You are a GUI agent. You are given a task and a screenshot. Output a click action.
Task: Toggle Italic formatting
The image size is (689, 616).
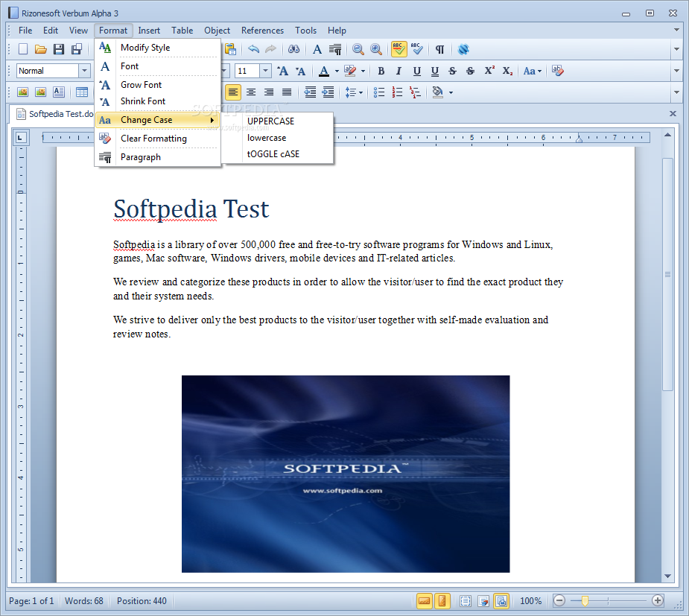pyautogui.click(x=399, y=71)
